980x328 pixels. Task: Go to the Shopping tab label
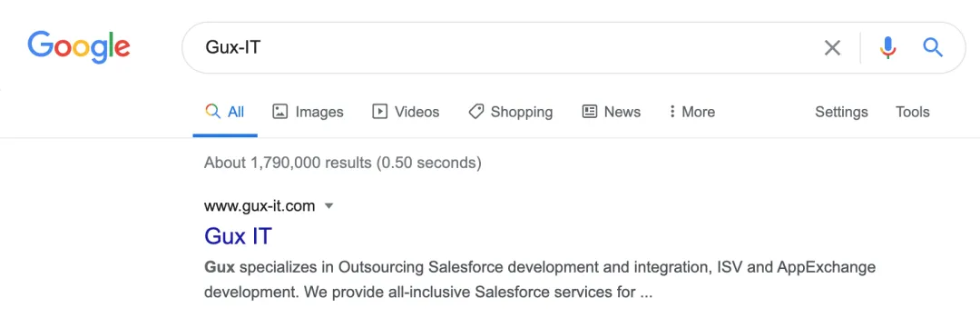521,112
